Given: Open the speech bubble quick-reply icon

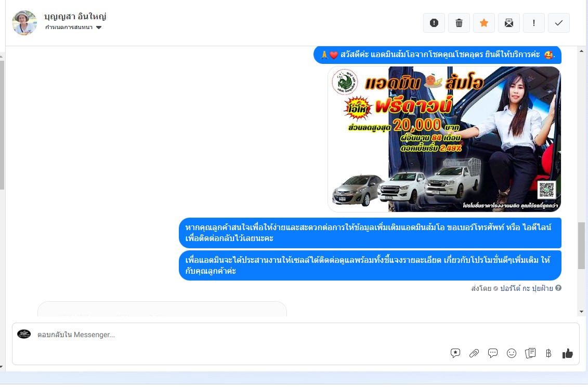Looking at the screenshot, I should coord(493,353).
